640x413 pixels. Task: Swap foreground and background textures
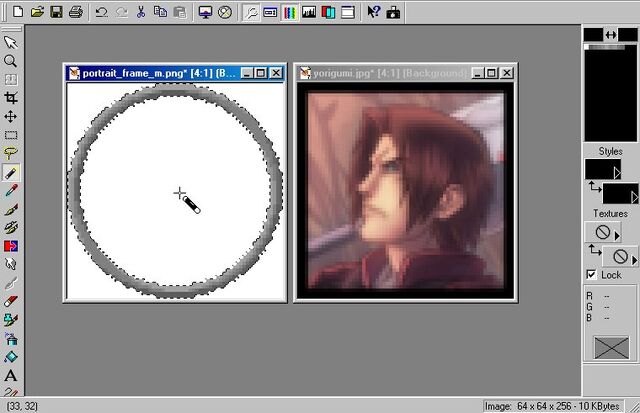pos(594,250)
